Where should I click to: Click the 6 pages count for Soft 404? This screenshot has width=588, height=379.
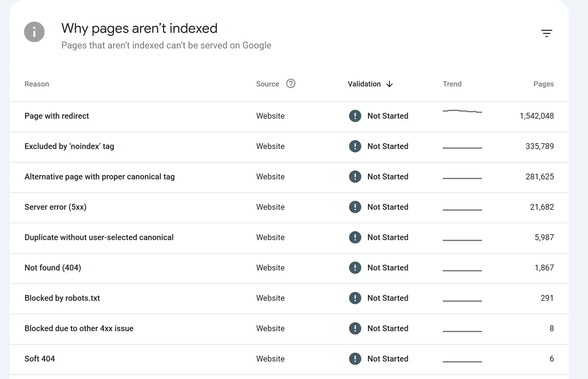point(552,359)
